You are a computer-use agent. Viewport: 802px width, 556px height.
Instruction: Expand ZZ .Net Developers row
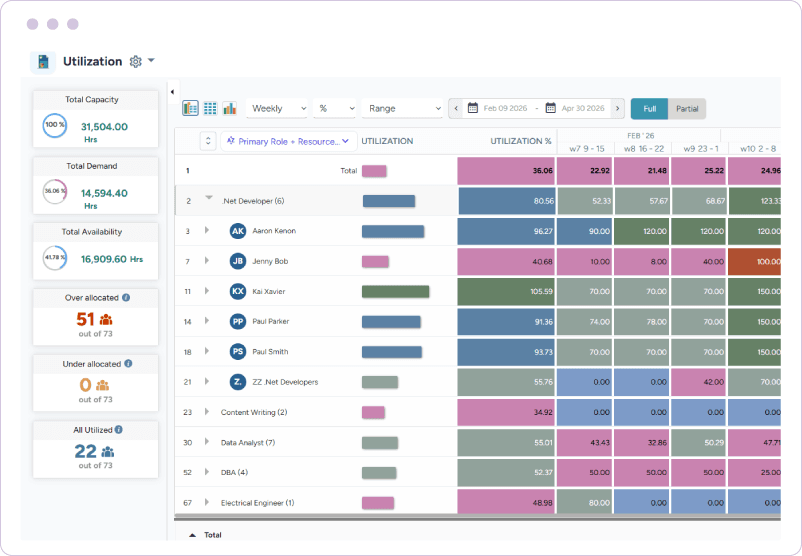tap(207, 381)
